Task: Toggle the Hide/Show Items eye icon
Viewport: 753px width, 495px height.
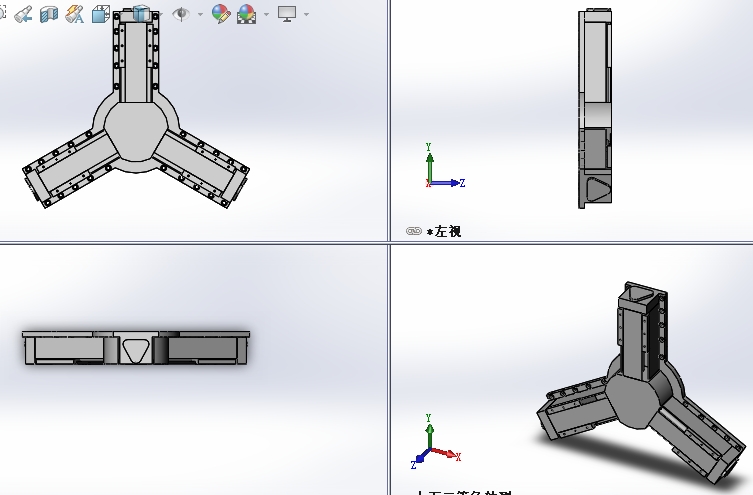Action: pos(181,14)
